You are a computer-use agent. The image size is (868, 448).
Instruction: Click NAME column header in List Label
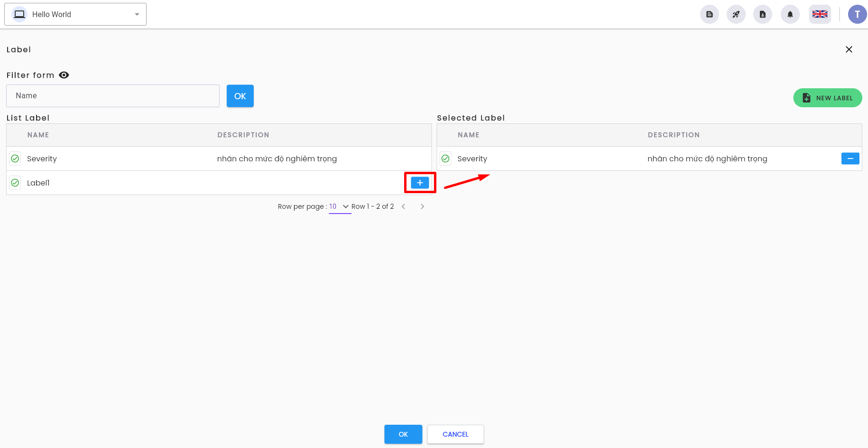click(38, 135)
